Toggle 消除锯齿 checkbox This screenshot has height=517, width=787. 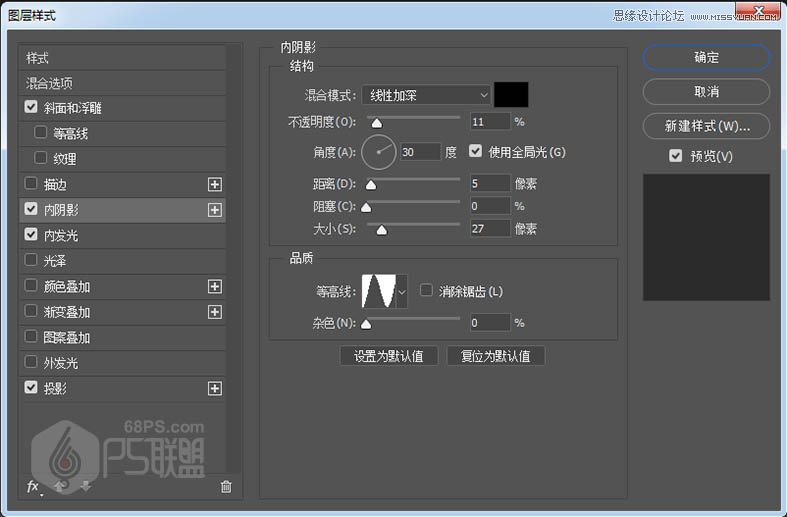tap(426, 290)
